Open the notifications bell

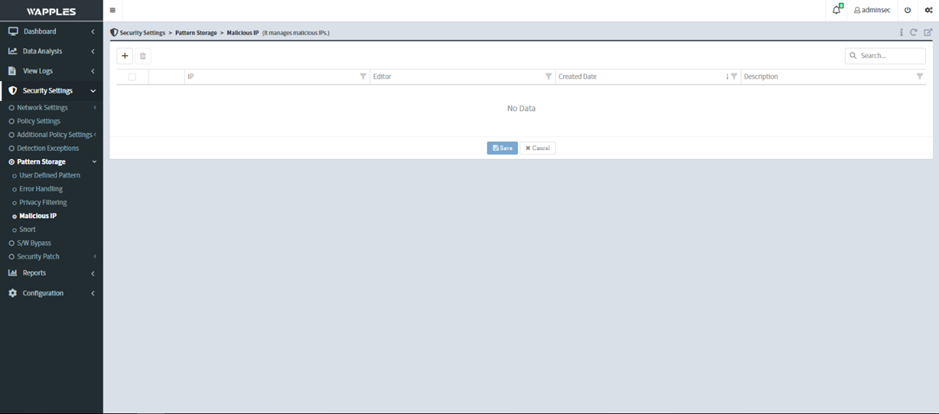[836, 10]
